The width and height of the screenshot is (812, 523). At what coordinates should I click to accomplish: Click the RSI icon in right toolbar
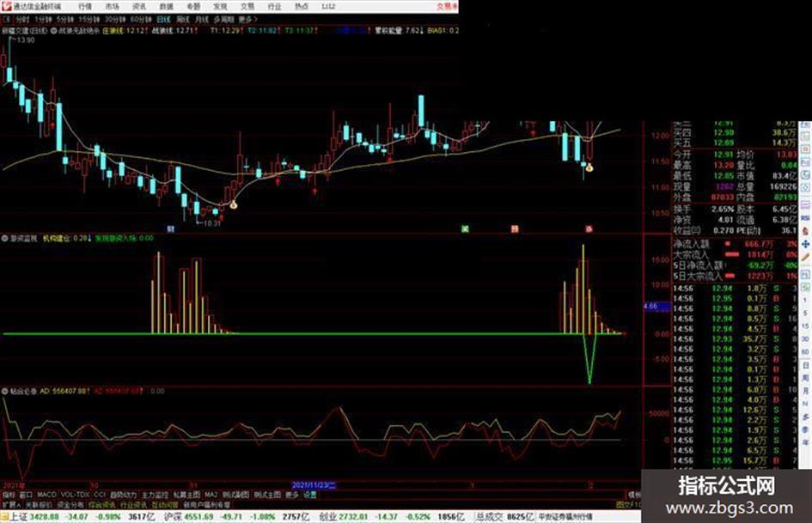(x=805, y=218)
